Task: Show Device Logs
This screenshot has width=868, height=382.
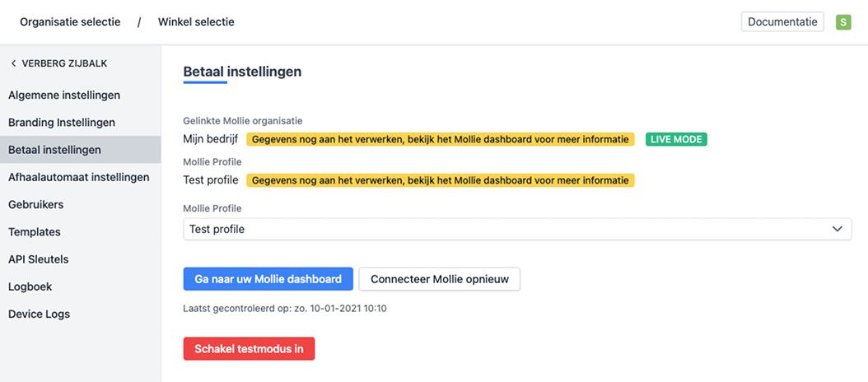Action: point(39,314)
